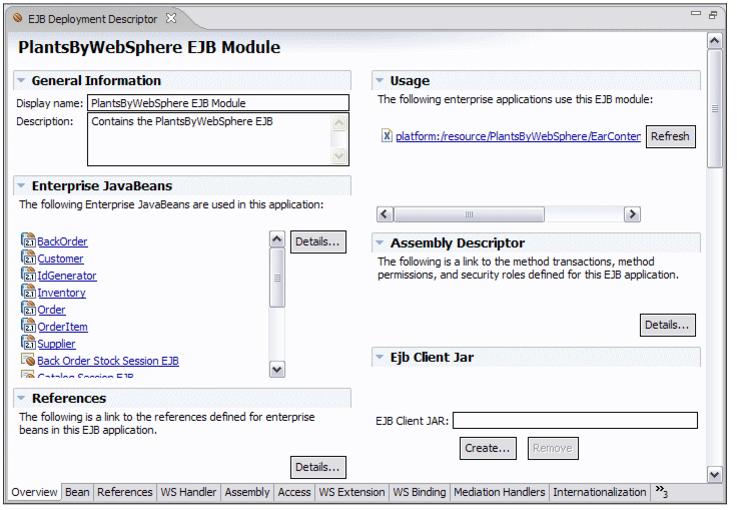This screenshot has height=510, width=737.
Task: Click the Back Order Stock Session EJB icon
Action: (x=28, y=360)
